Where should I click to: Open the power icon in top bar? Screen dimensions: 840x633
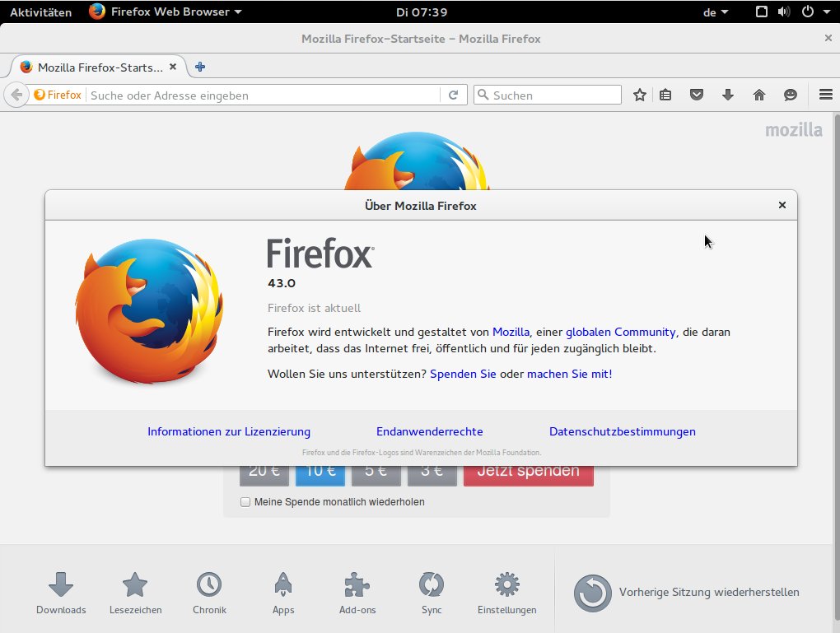pyautogui.click(x=807, y=12)
